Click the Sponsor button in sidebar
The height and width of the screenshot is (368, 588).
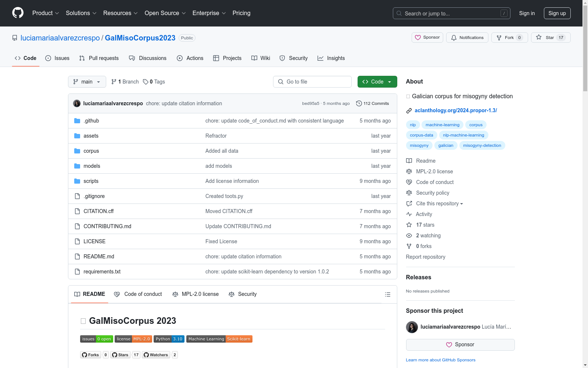(x=460, y=345)
